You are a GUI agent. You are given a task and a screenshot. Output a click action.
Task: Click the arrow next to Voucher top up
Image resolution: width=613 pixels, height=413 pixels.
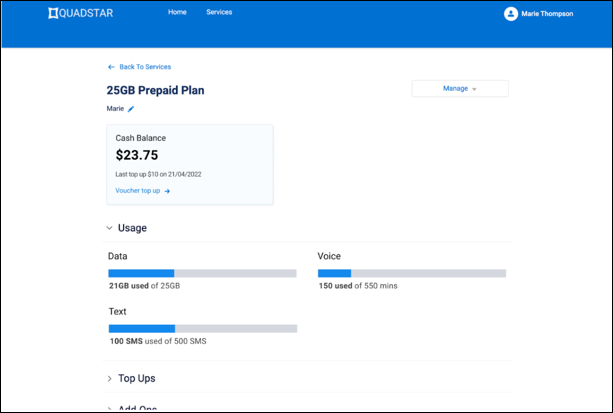[x=167, y=191]
